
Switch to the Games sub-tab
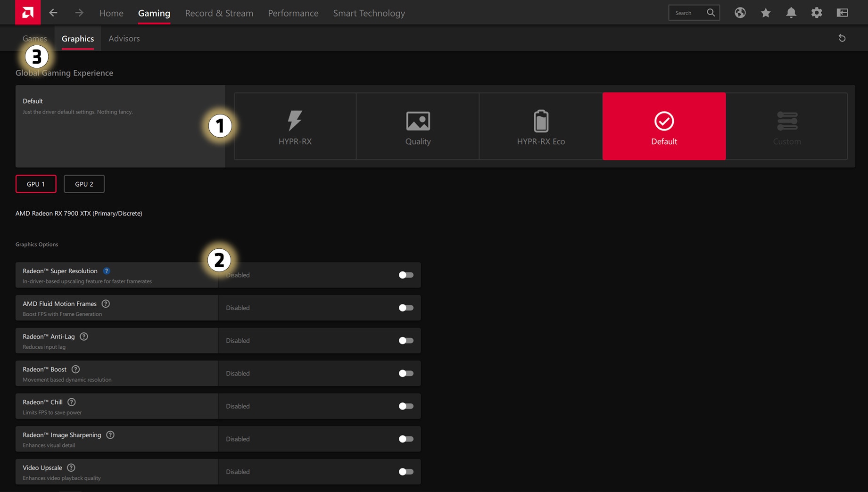pyautogui.click(x=35, y=39)
